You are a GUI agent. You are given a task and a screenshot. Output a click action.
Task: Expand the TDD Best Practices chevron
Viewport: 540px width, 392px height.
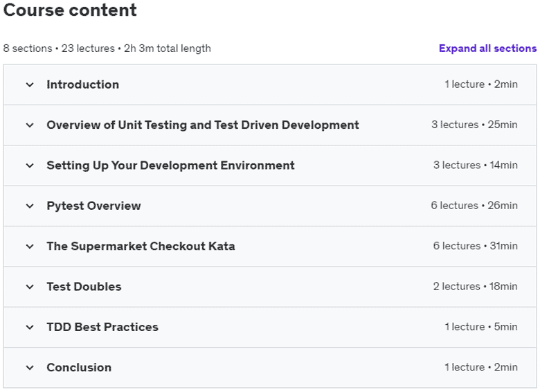pos(30,327)
